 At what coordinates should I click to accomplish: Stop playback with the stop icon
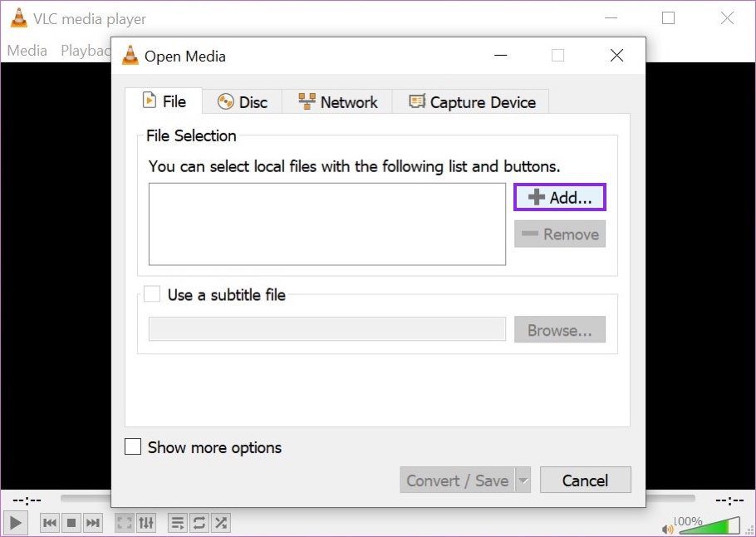pyautogui.click(x=71, y=523)
